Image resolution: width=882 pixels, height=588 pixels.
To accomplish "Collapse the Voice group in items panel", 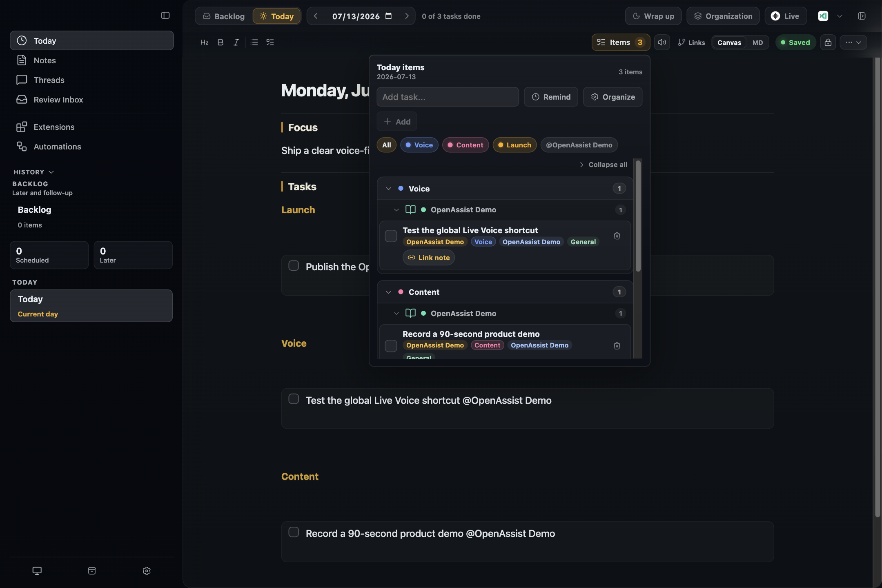I will [388, 189].
